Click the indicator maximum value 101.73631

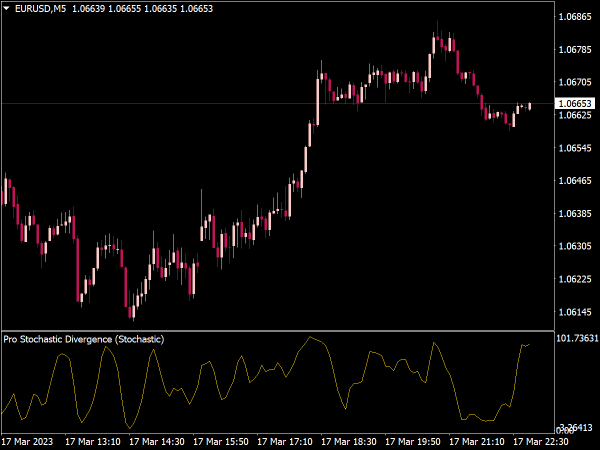click(x=577, y=338)
